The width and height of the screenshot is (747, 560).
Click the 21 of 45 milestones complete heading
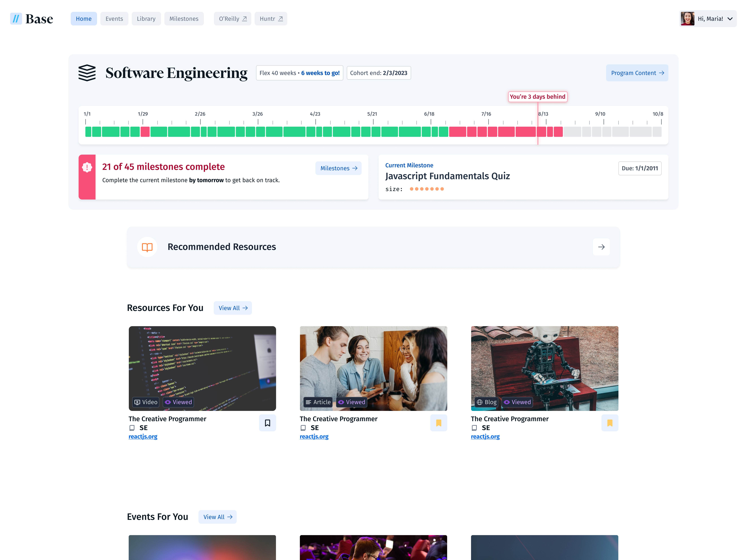[x=163, y=166]
